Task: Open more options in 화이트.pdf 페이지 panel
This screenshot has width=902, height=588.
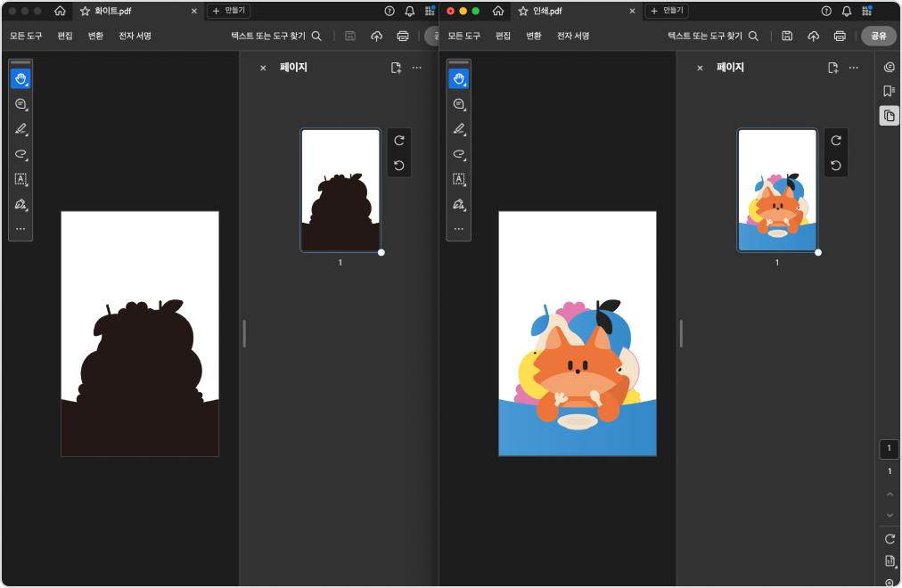Action: pyautogui.click(x=416, y=68)
